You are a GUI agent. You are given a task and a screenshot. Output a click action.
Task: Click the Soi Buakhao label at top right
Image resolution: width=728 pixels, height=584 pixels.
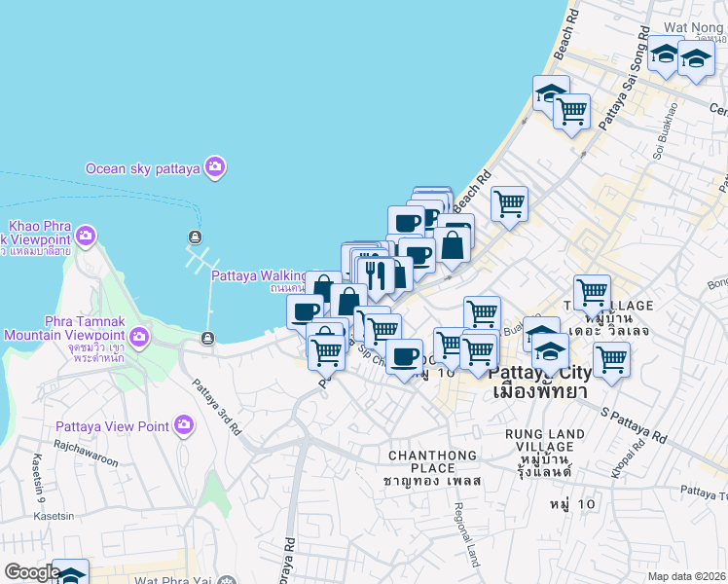(666, 130)
